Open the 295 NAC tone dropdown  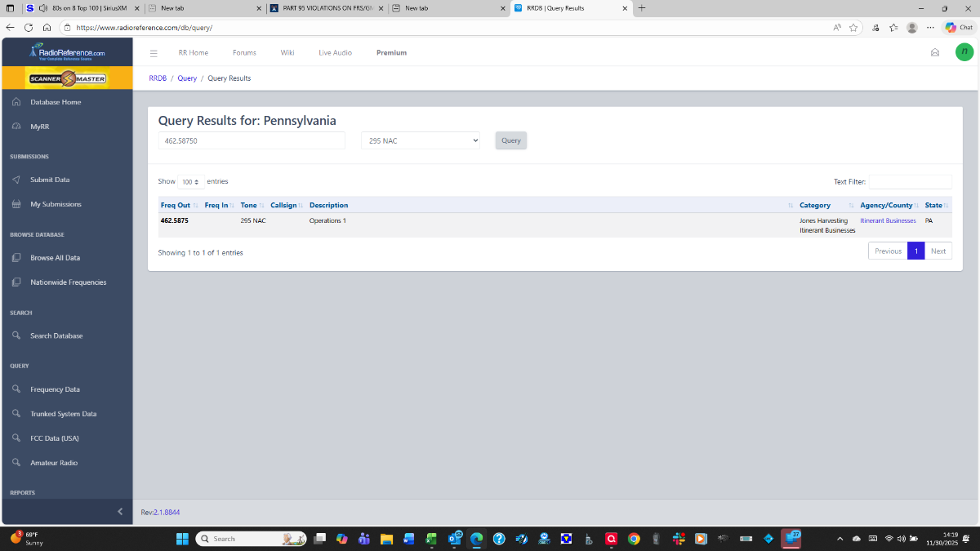[421, 140]
